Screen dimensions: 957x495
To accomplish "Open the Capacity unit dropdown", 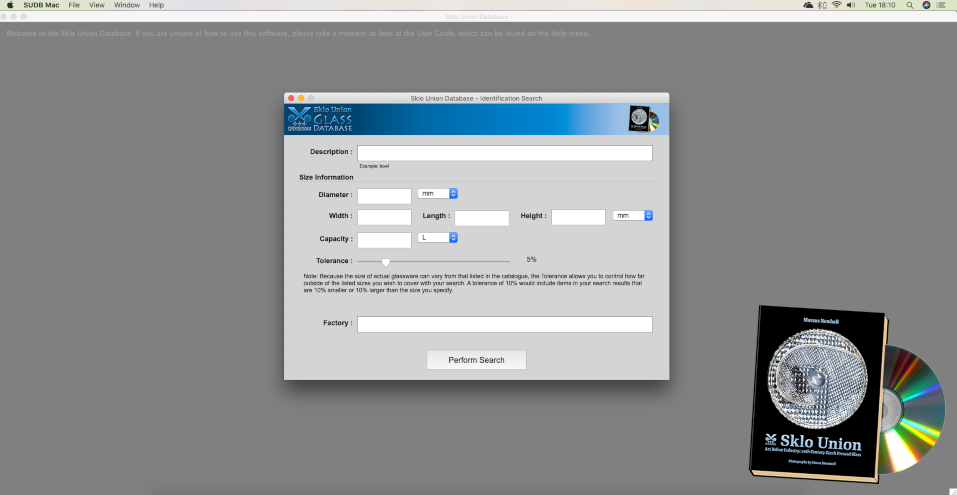I will (438, 237).
